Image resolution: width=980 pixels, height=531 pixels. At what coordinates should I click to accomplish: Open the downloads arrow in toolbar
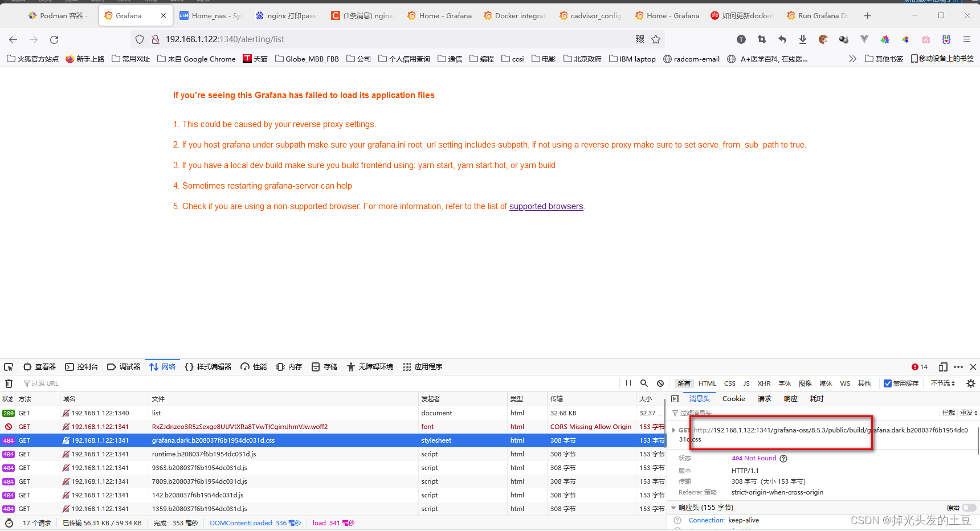coord(803,39)
